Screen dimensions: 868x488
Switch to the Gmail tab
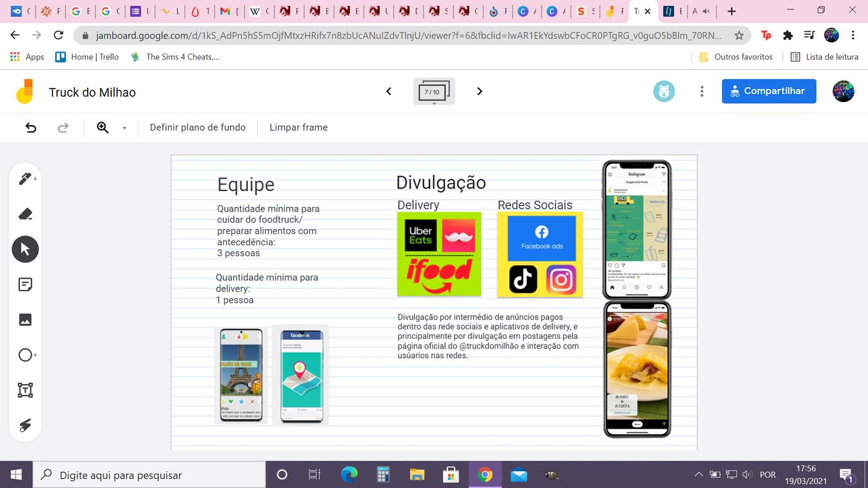231,11
